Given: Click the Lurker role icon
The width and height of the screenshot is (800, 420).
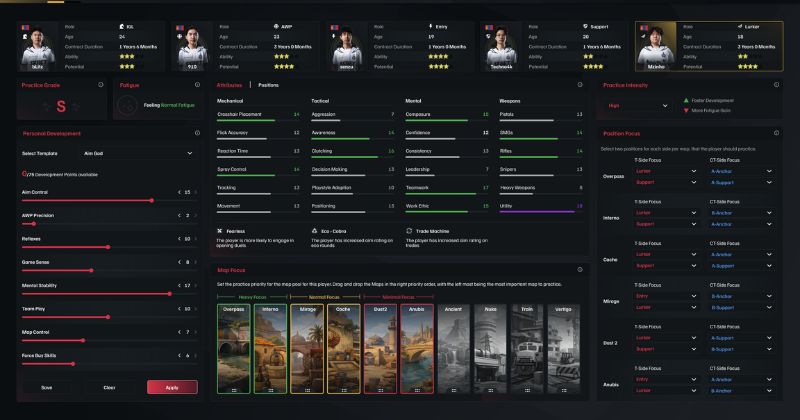Looking at the screenshot, I should (x=740, y=27).
